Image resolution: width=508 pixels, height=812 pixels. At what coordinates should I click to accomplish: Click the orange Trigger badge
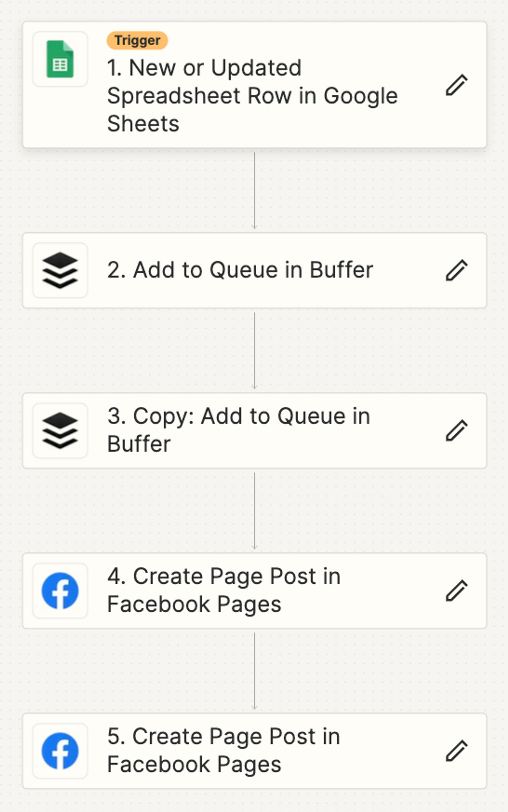137,40
